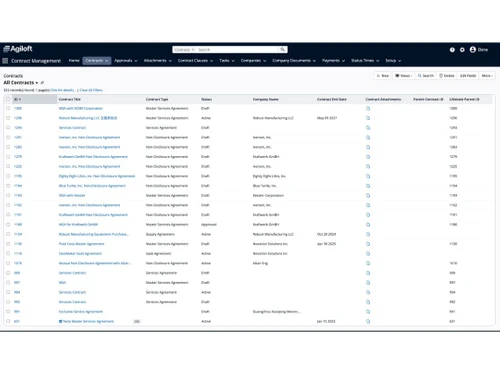This screenshot has height=375, width=500.
Task: Open attachment icon in Exclusive Service Agreement row
Action: pyautogui.click(x=368, y=311)
